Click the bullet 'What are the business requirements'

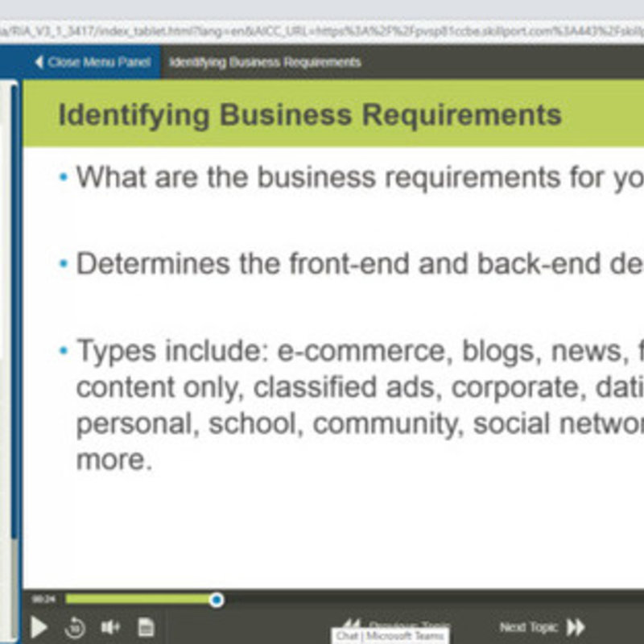pyautogui.click(x=359, y=177)
